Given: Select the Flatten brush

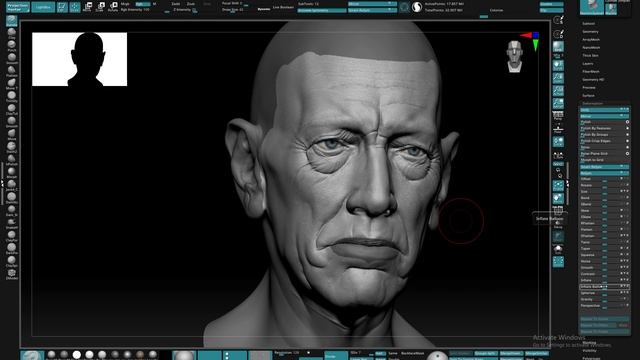Looking at the screenshot, I should coord(11,71).
